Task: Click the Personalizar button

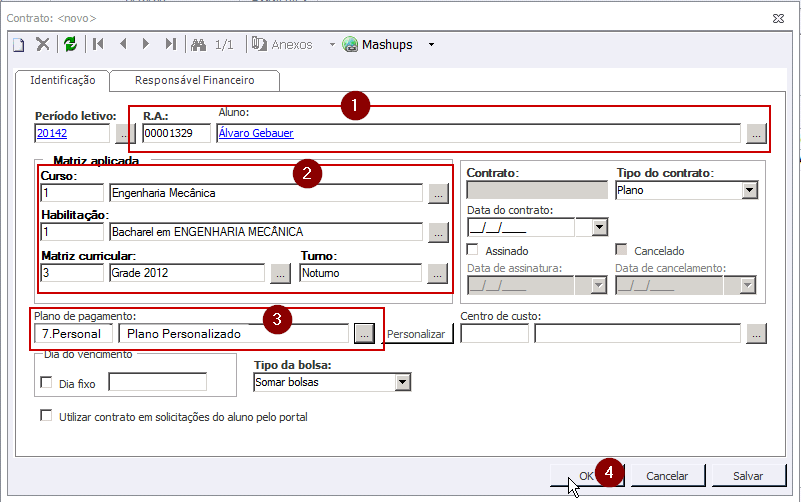Action: 417,334
